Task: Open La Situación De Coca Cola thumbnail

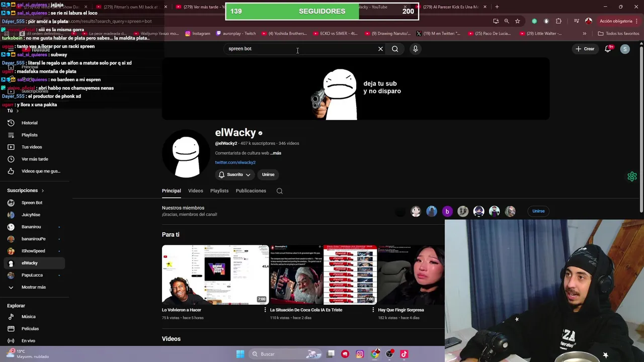Action: tap(323, 275)
